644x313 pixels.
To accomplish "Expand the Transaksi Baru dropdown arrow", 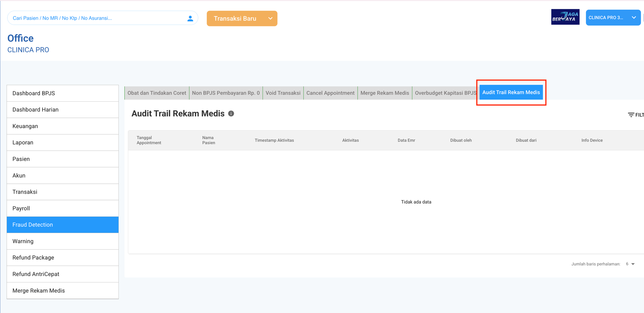I will (270, 18).
